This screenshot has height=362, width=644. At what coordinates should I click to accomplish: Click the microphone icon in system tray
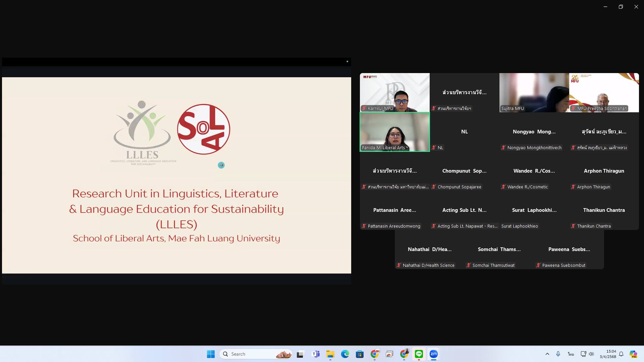coord(558,354)
